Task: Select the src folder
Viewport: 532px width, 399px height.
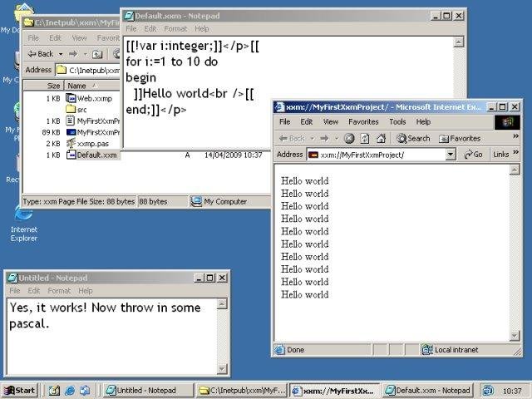Action: coord(76,109)
